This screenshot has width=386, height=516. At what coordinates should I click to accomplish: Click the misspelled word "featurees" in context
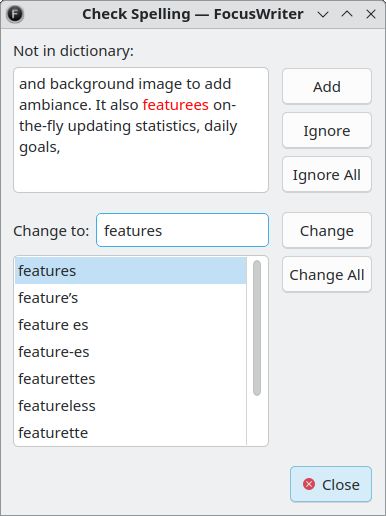point(176,105)
